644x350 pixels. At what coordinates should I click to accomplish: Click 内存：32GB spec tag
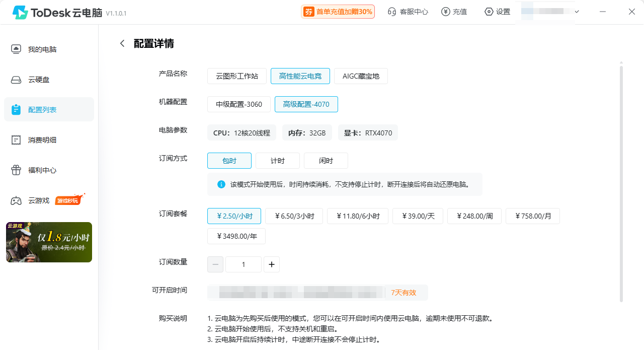307,133
